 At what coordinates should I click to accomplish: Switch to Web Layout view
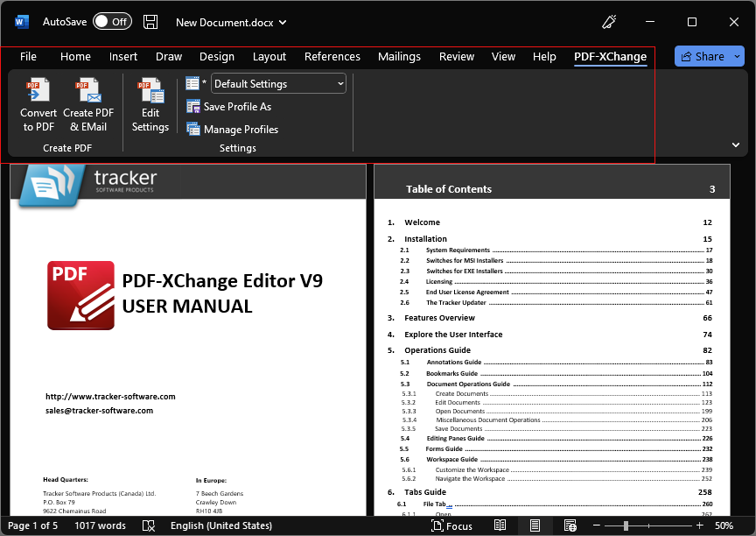[x=570, y=525]
